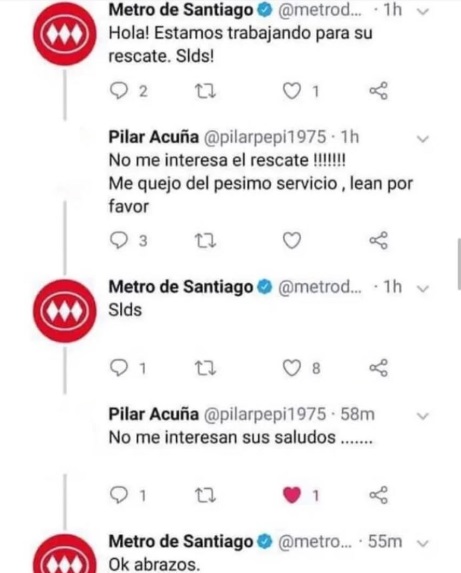Viewport: 461px width, 573px height.
Task: Open Metro de Santiago avatar beside the 'Slds' tweet
Action: pyautogui.click(x=65, y=311)
